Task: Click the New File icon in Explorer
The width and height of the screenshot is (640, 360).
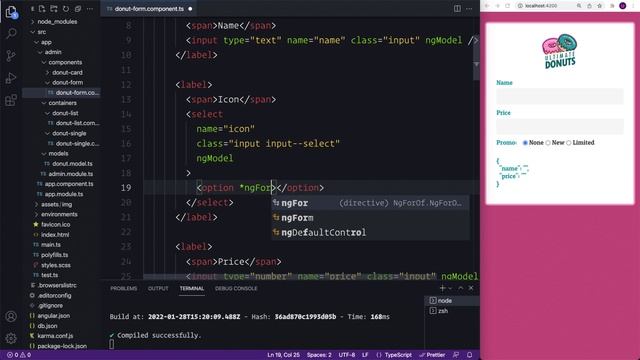Action: click(x=42, y=9)
